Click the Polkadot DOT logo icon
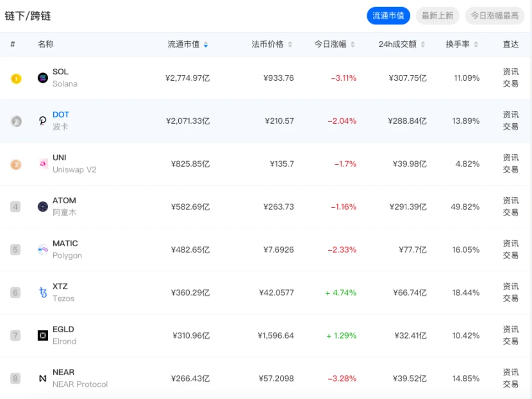Viewport: 532px width, 399px height. 43,121
